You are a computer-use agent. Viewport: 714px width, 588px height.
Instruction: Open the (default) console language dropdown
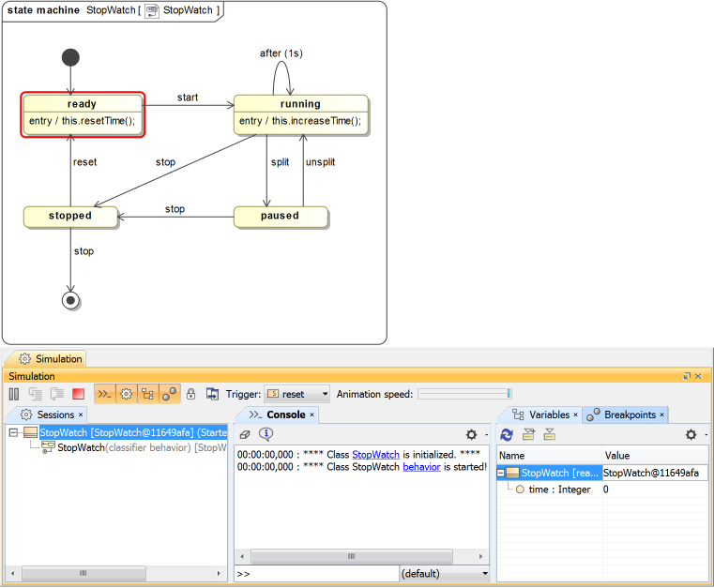444,574
